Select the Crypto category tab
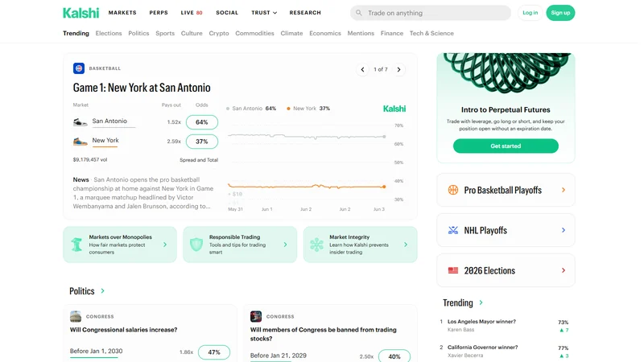The width and height of the screenshot is (644, 362). coord(219,33)
